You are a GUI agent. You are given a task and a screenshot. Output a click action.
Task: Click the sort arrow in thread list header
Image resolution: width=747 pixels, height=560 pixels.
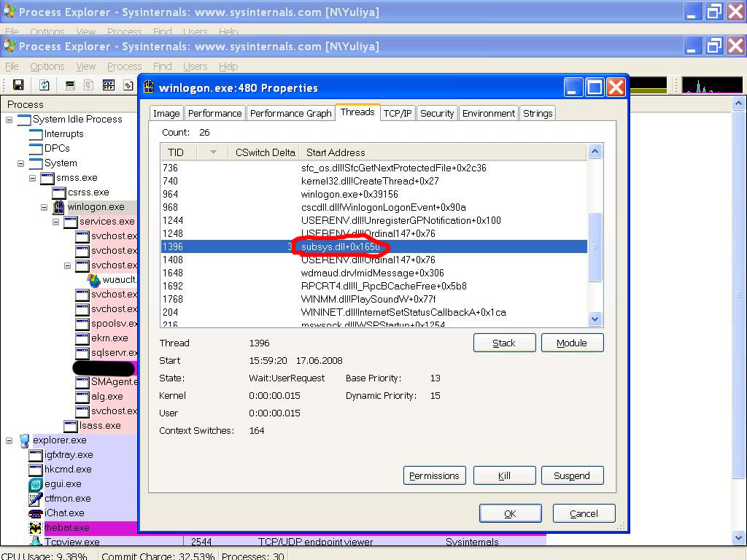(213, 152)
